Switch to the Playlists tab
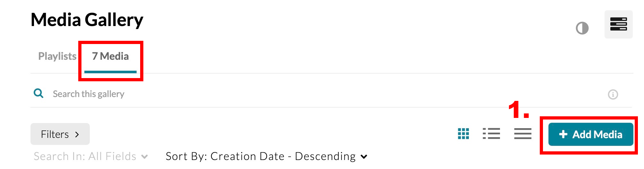The image size is (644, 169). (57, 56)
